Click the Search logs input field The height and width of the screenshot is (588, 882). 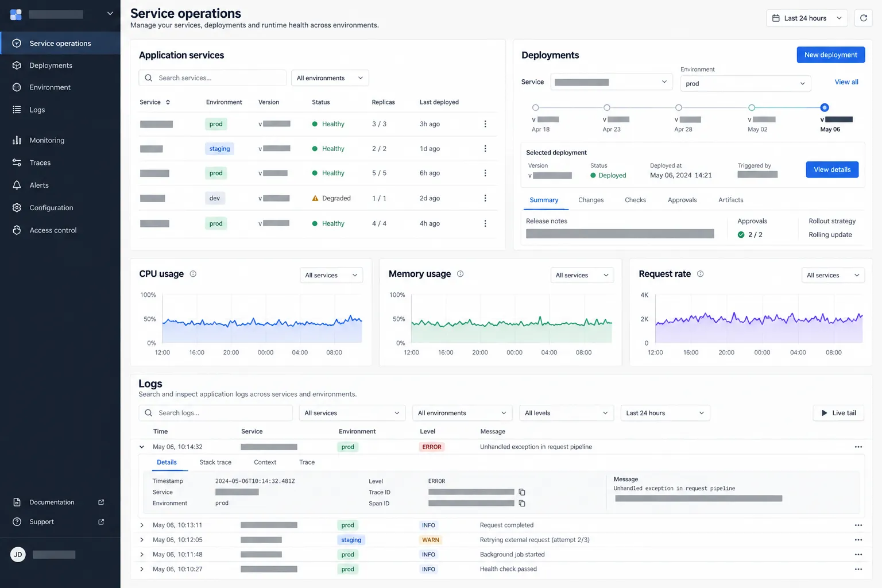click(216, 413)
